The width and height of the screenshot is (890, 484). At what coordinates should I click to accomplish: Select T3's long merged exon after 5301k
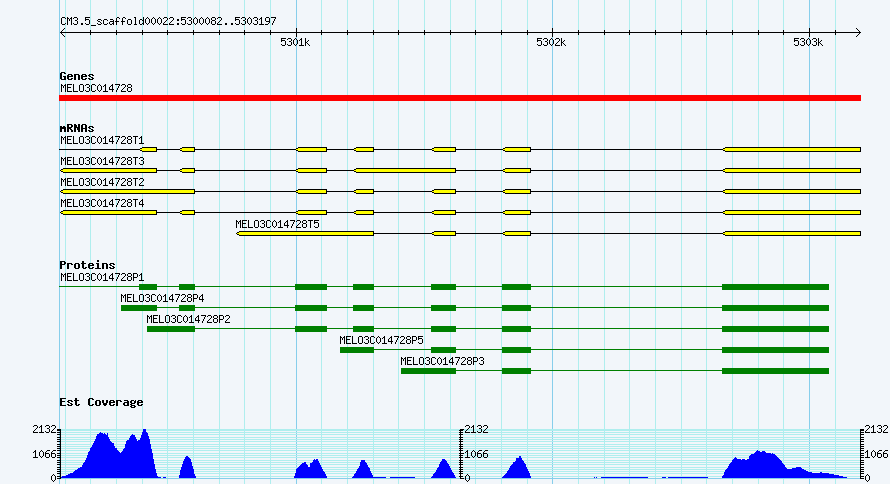tap(405, 170)
